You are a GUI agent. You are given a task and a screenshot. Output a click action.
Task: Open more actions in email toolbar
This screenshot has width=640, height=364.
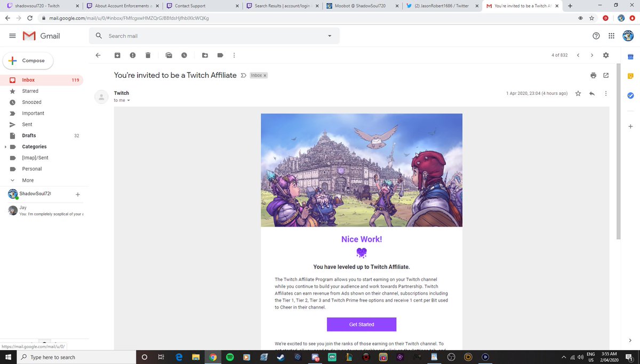click(234, 55)
